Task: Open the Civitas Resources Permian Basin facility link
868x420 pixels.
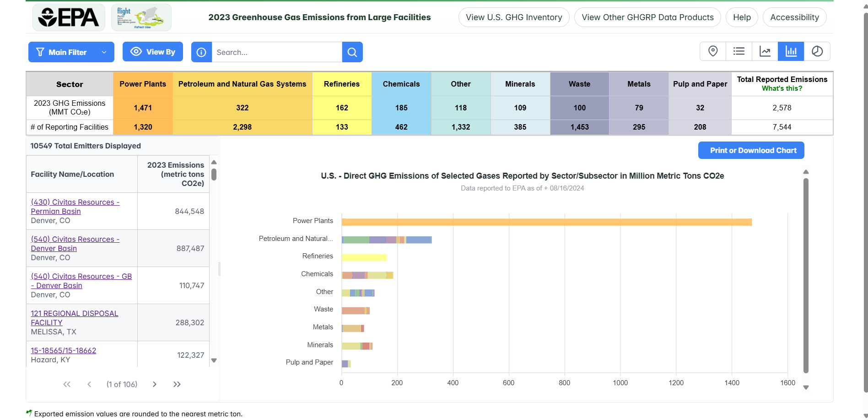Action: click(x=75, y=207)
